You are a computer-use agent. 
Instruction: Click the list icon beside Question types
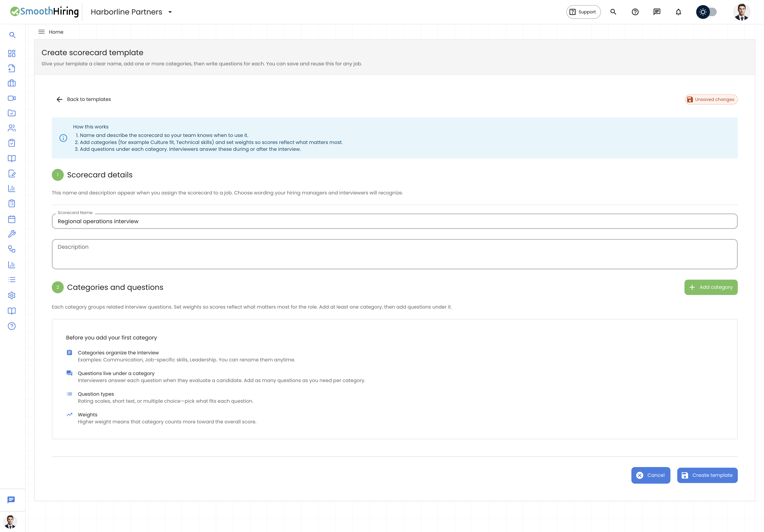[69, 394]
